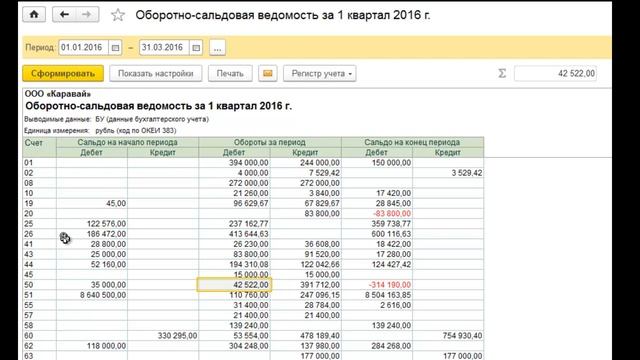This screenshot has height=360, width=640.
Task: Send report by email envelope icon
Action: [x=267, y=73]
